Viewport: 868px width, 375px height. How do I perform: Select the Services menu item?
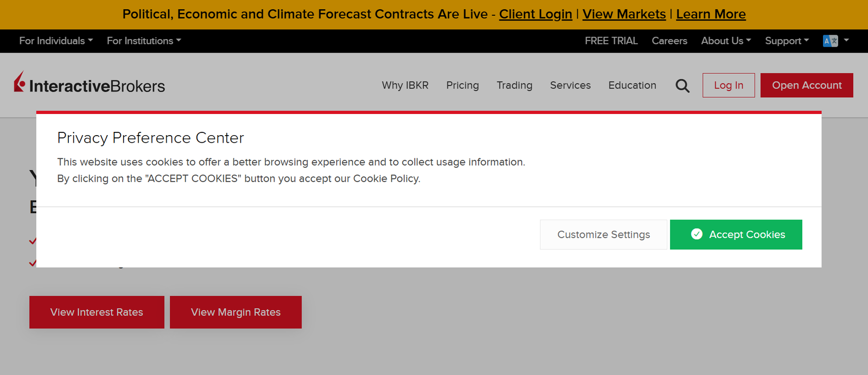tap(570, 85)
